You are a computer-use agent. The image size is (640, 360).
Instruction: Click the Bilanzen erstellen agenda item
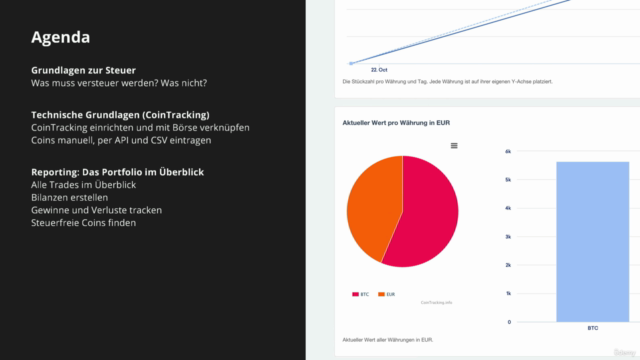[70, 198]
